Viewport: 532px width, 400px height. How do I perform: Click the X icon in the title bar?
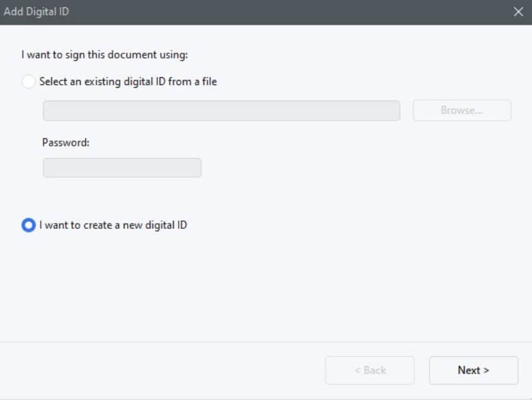(x=519, y=12)
